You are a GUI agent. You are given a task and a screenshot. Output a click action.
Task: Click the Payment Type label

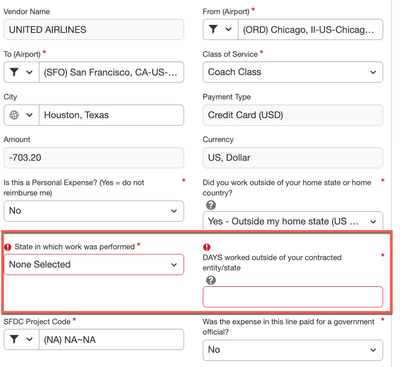[x=227, y=97]
